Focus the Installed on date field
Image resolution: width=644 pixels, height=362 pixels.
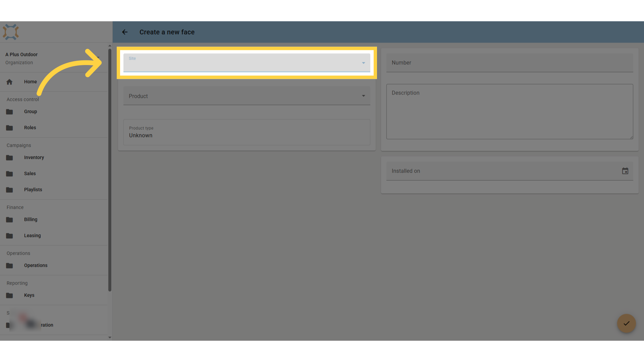coord(509,171)
